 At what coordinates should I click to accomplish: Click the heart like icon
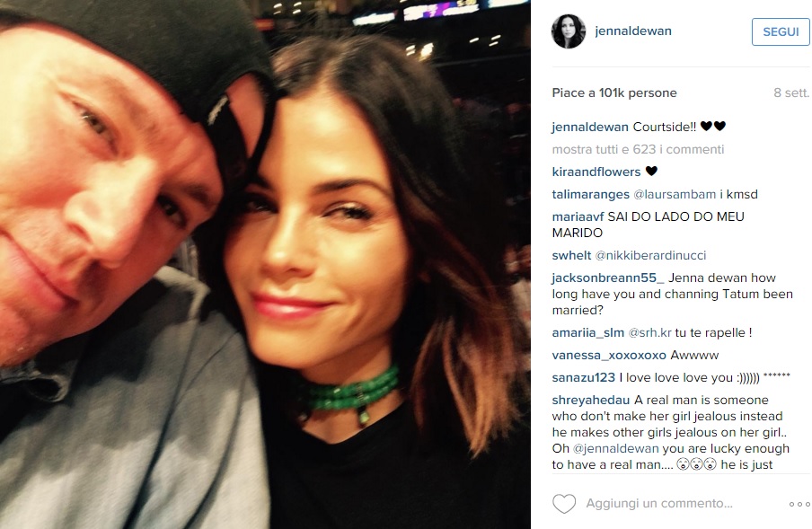[564, 504]
